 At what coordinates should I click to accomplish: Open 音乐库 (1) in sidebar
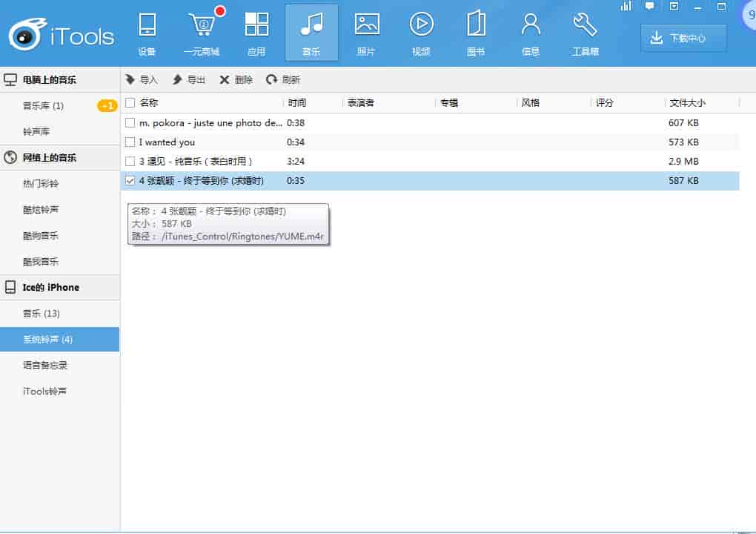[x=44, y=105]
